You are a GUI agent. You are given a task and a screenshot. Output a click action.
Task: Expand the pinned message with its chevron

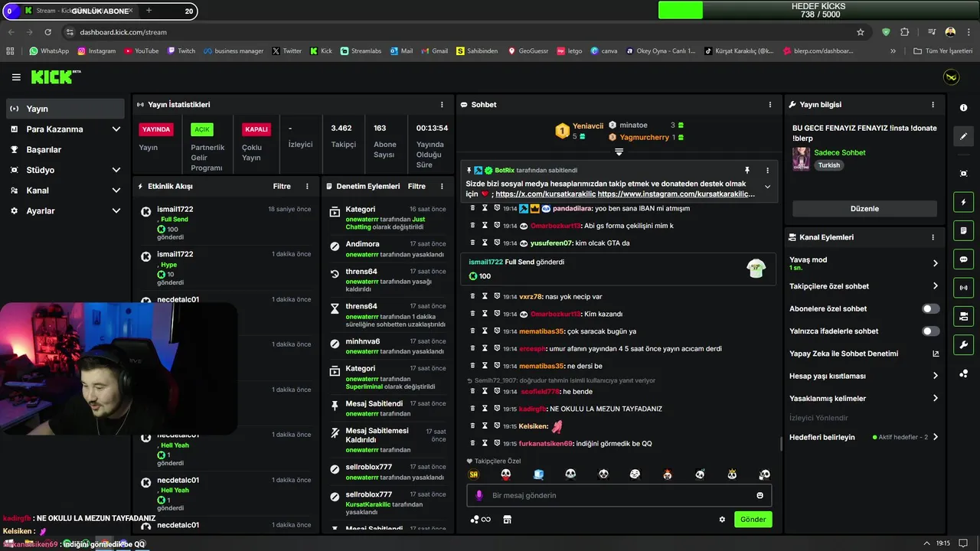point(767,187)
